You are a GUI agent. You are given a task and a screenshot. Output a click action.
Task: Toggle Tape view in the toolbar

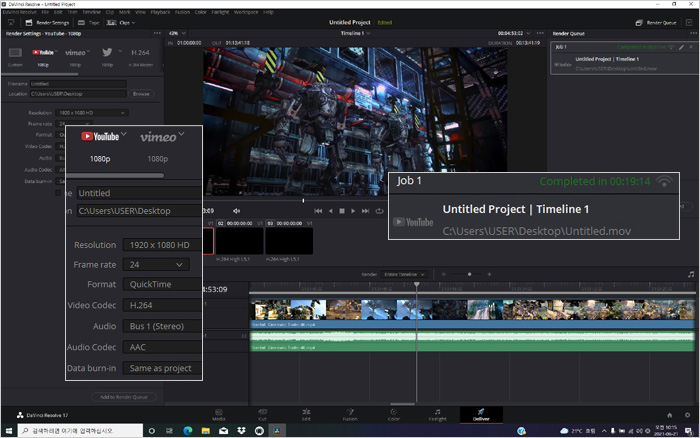pyautogui.click(x=89, y=22)
